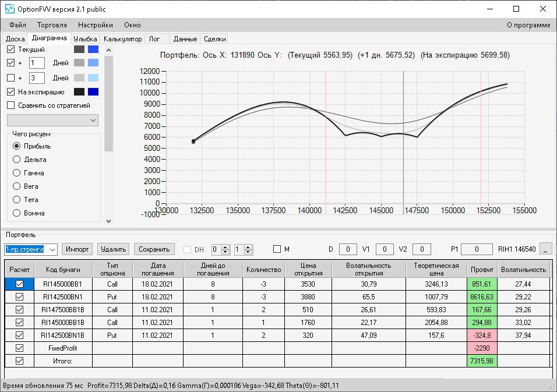This screenshot has height=392, width=557.
Task: Select the Дельта radio button
Action: 17,160
